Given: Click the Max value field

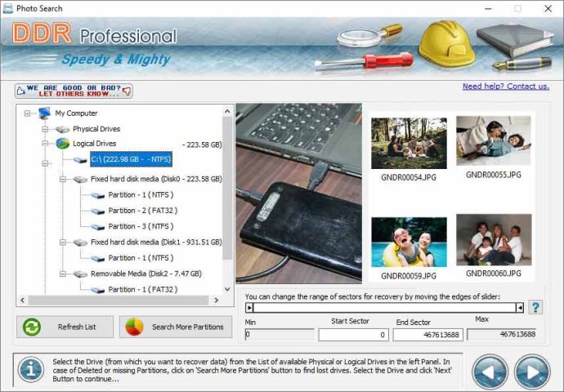Looking at the screenshot, I should coord(501,334).
